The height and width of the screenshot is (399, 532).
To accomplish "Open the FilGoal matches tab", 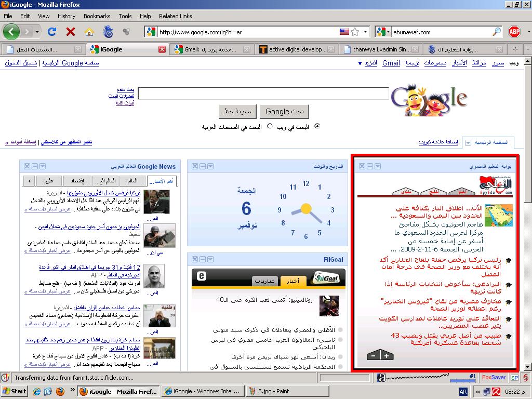I will pyautogui.click(x=264, y=282).
